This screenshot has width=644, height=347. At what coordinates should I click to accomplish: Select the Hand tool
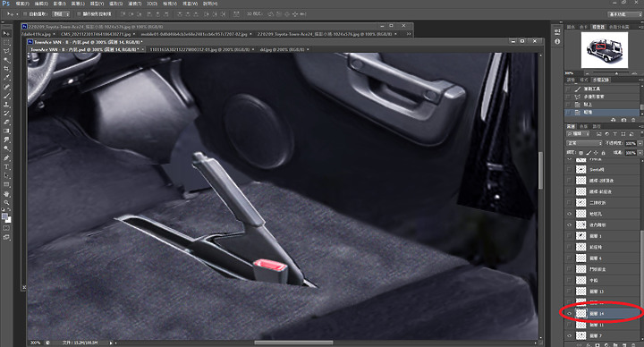[x=6, y=193]
